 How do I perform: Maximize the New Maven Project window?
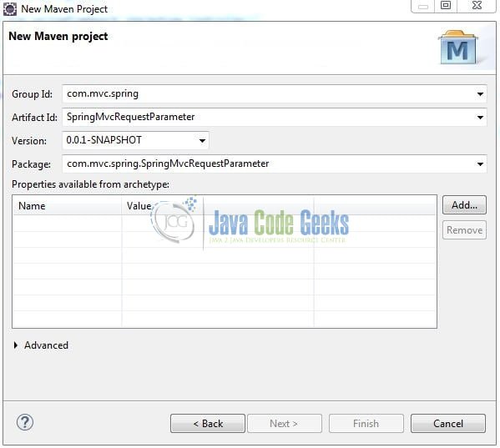(x=446, y=5)
